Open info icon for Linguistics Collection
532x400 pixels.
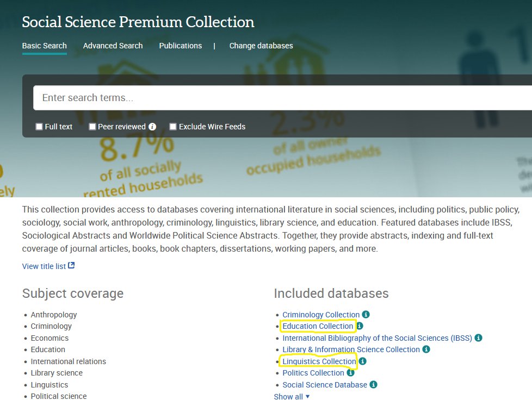tap(363, 361)
